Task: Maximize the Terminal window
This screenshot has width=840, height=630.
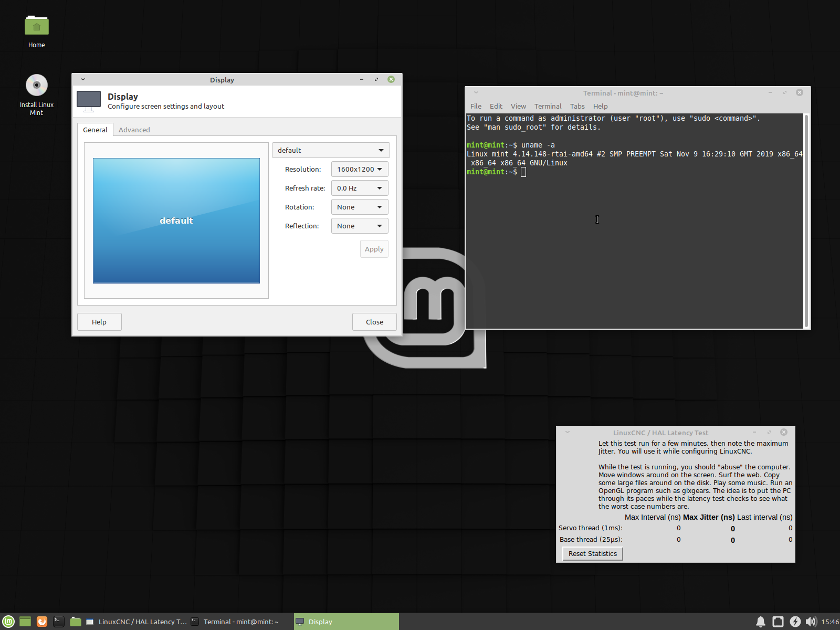Action: click(x=785, y=92)
